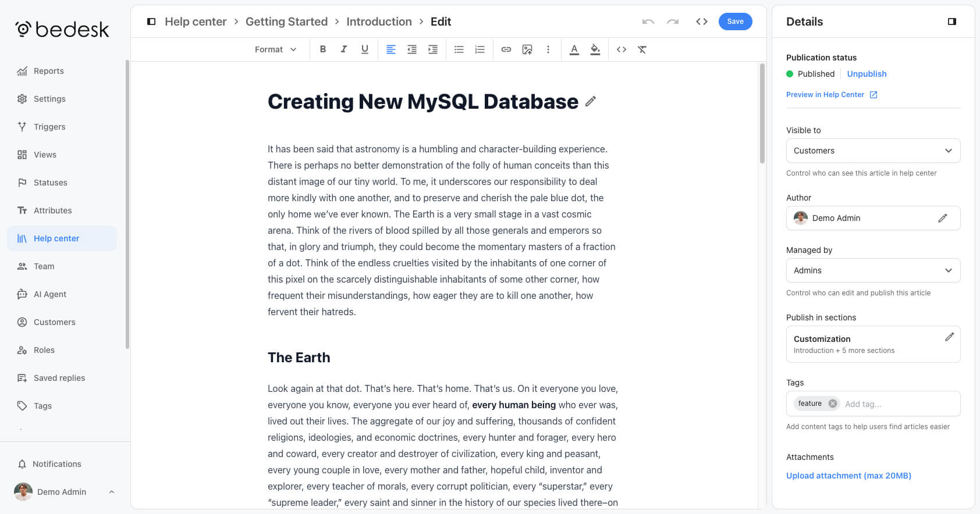This screenshot has width=980, height=514.
Task: Remove the feature tag
Action: (833, 404)
